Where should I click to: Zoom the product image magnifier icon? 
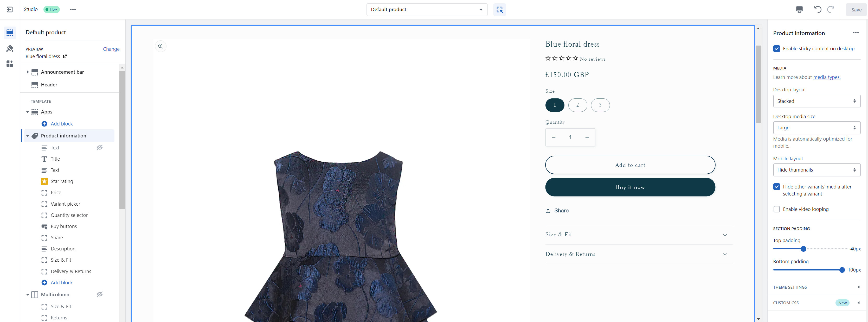[161, 46]
